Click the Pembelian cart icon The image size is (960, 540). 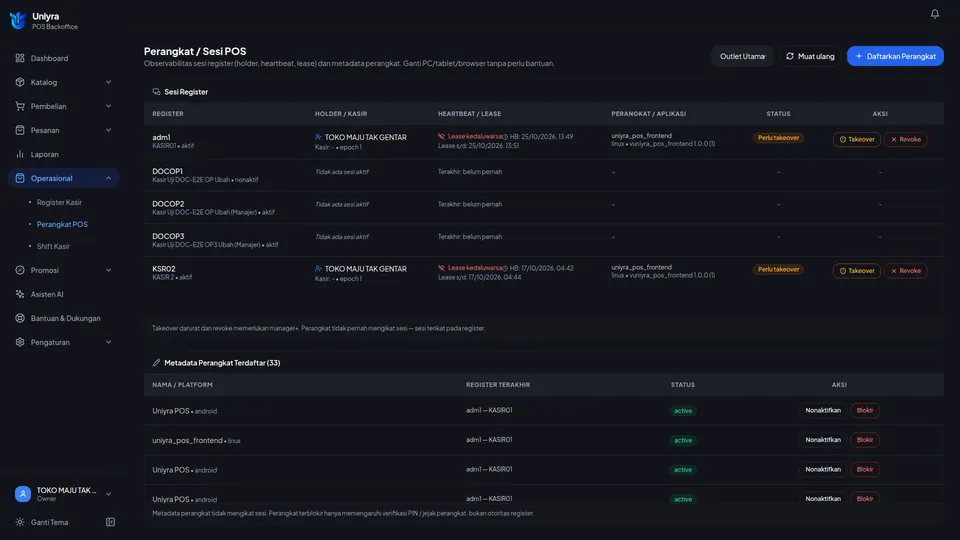click(x=20, y=106)
